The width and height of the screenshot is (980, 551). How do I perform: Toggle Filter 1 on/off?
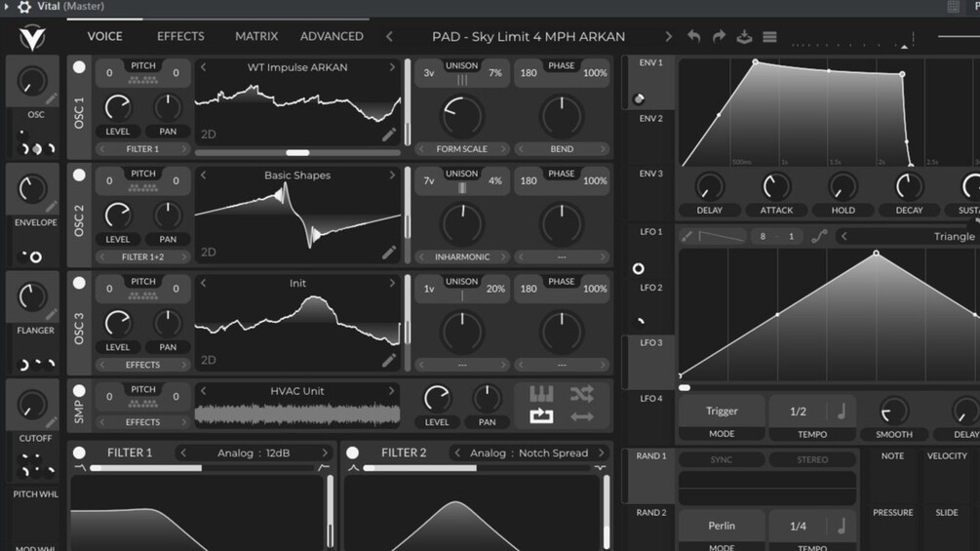79,453
